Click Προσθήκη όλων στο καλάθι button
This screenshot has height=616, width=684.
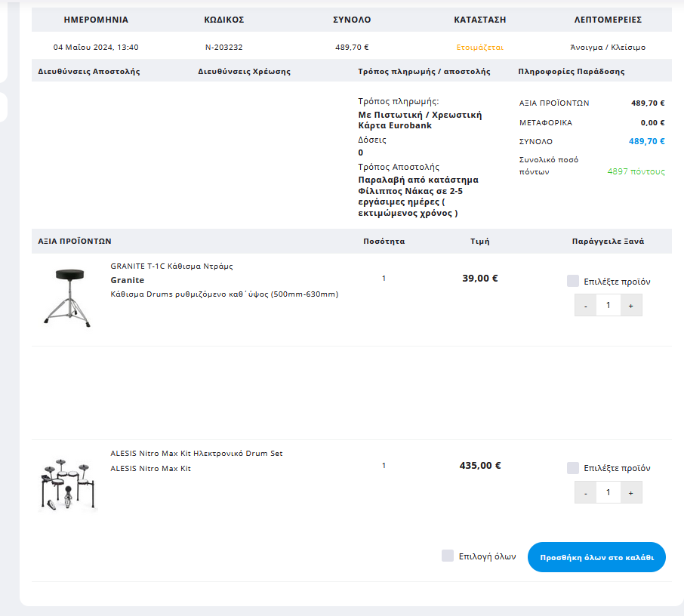pos(596,557)
